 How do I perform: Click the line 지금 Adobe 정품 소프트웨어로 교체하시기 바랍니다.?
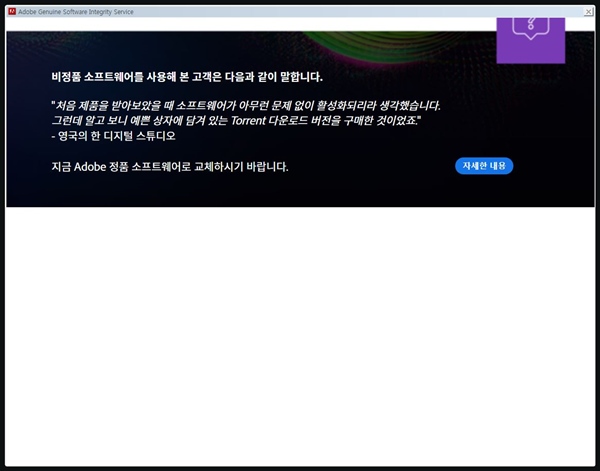pyautogui.click(x=170, y=167)
